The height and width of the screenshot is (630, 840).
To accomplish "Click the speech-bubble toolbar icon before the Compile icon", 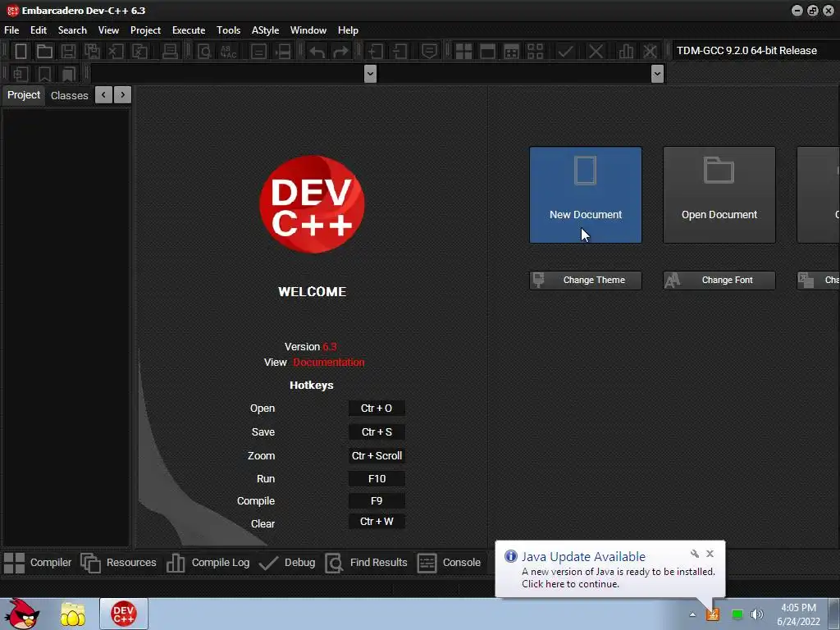I will tap(429, 52).
